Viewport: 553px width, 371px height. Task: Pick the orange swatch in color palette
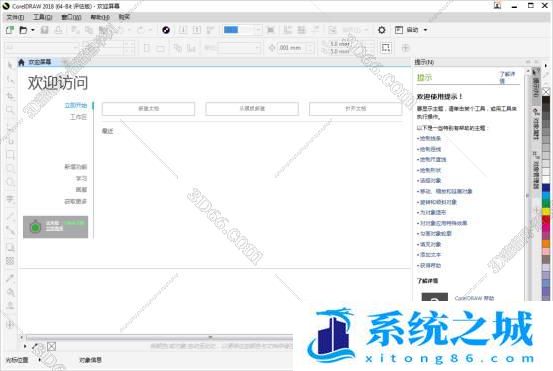546,243
